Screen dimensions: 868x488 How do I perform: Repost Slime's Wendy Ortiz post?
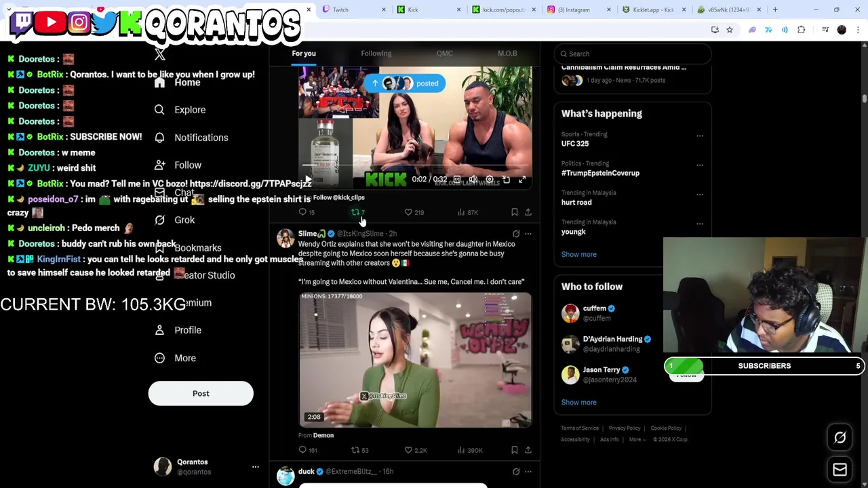pyautogui.click(x=359, y=450)
